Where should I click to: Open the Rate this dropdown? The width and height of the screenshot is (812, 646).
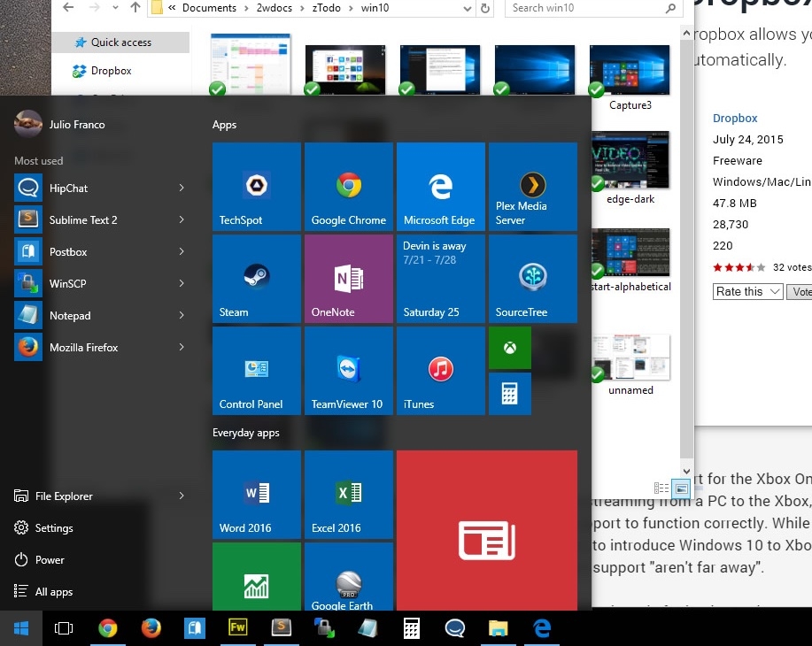click(x=748, y=291)
